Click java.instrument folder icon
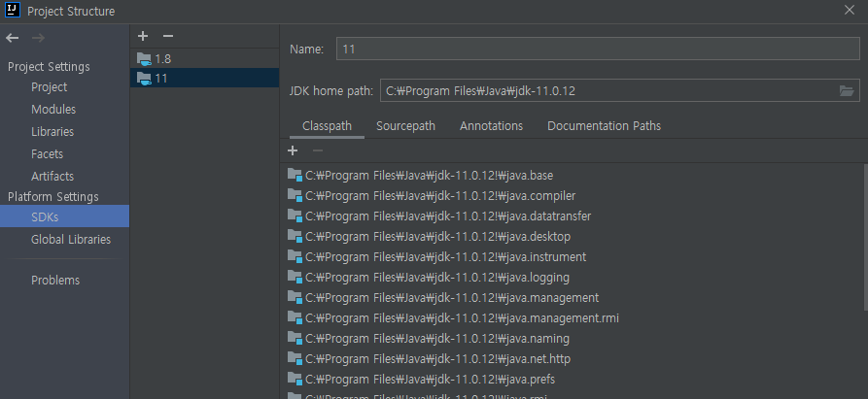This screenshot has width=868, height=399. pyautogui.click(x=295, y=257)
